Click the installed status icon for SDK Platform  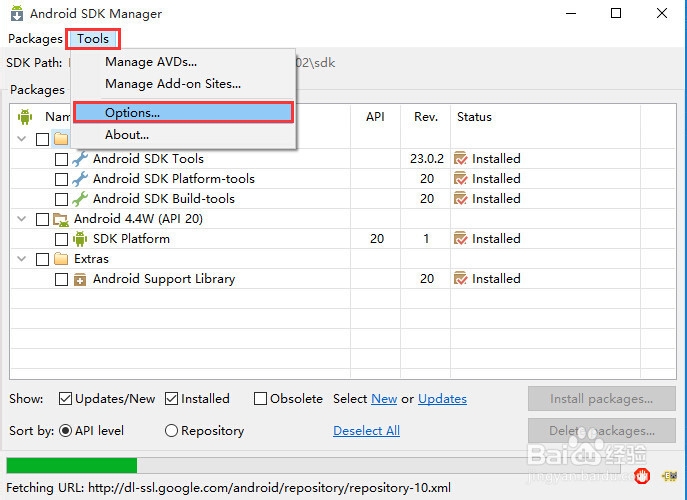pyautogui.click(x=461, y=239)
